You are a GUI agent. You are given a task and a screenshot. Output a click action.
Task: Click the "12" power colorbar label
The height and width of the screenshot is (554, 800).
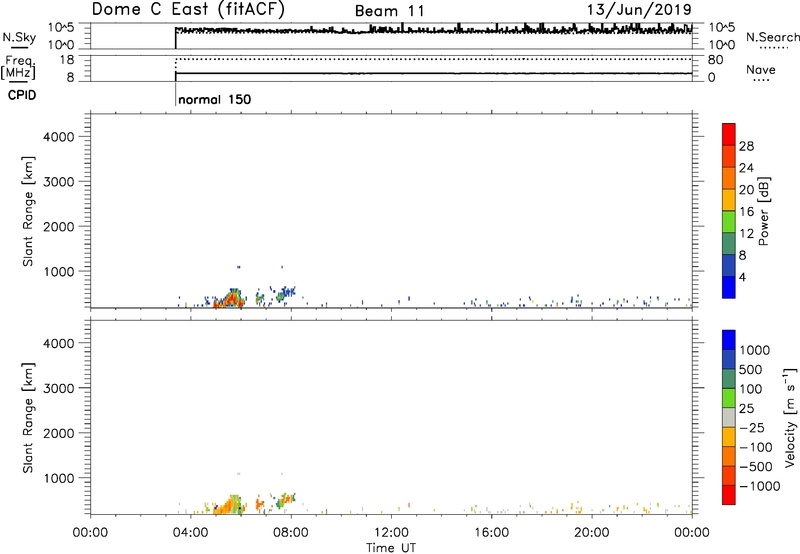point(746,234)
